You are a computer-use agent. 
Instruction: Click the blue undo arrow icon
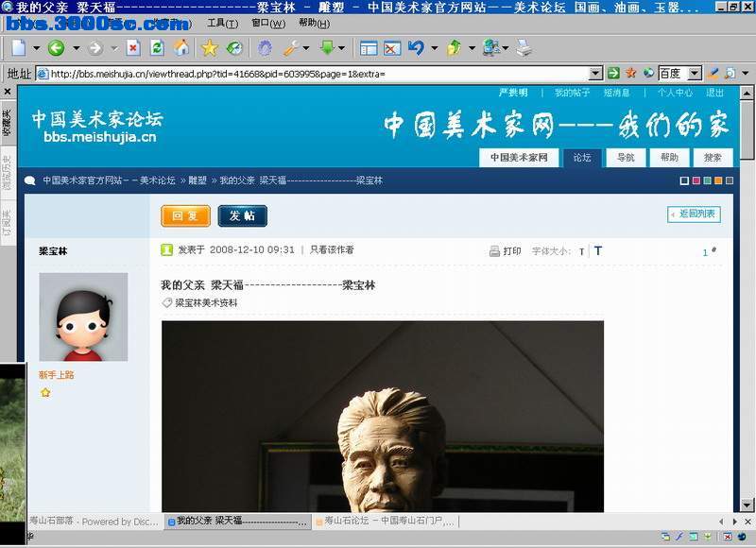[x=416, y=48]
